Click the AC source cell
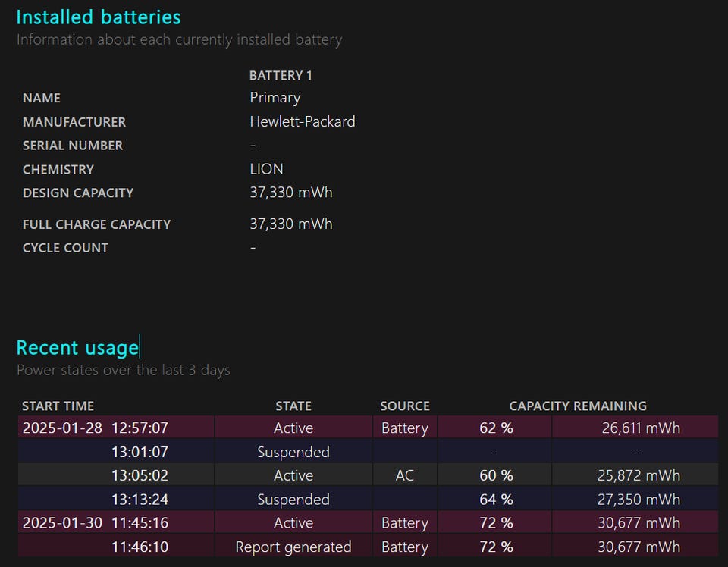 coord(405,476)
